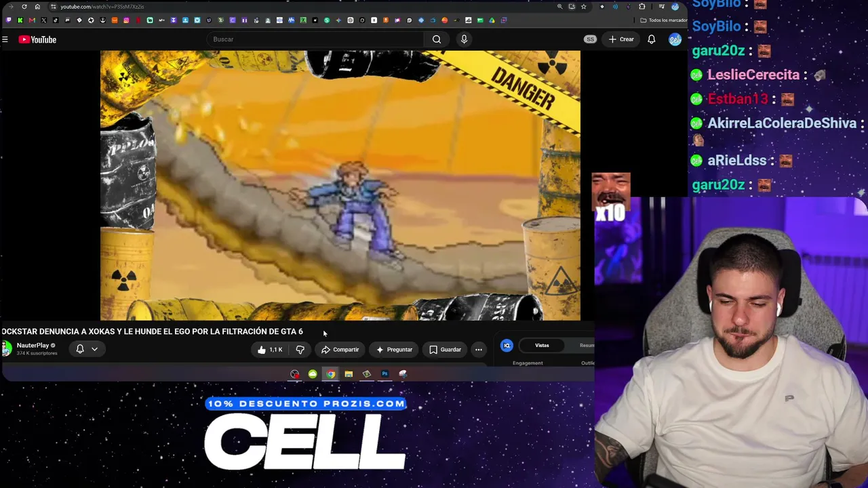This screenshot has width=868, height=488.
Task: Open the vidIQ panel icon
Action: [x=507, y=346]
